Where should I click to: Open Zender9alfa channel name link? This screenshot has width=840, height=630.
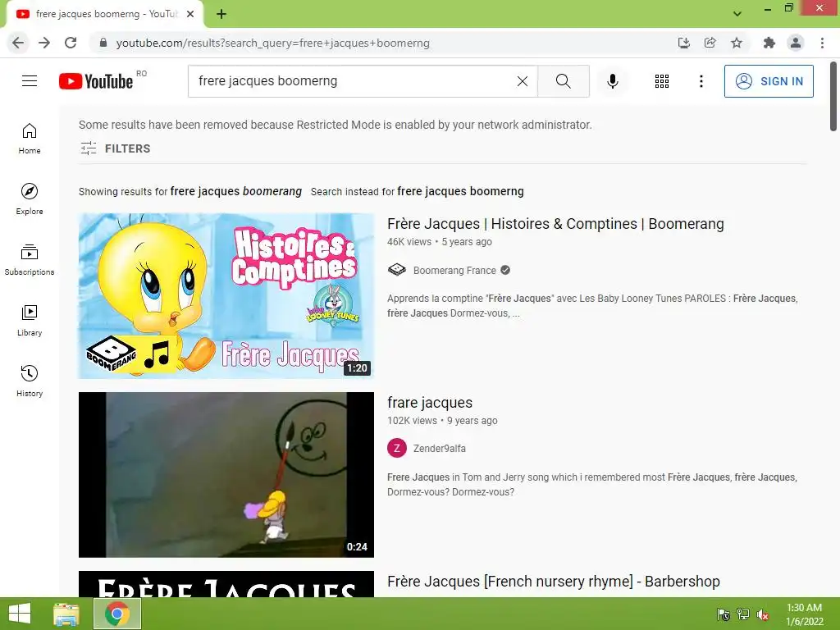point(440,449)
